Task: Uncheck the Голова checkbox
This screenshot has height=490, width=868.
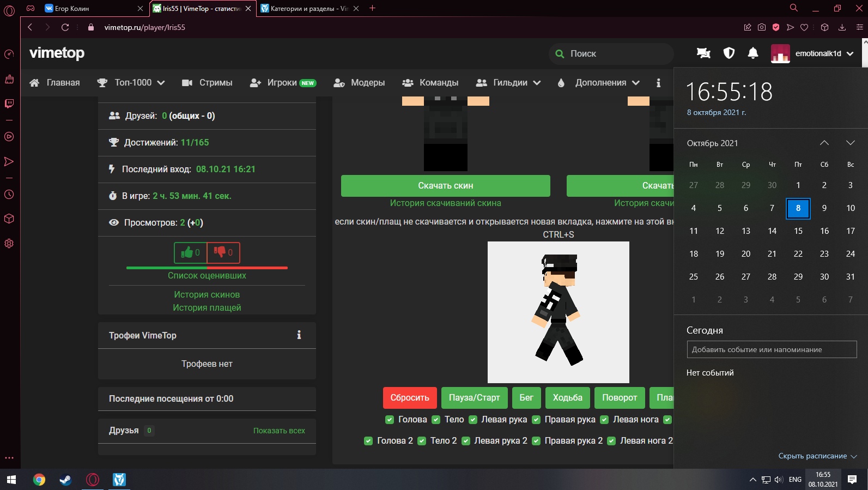Action: pyautogui.click(x=390, y=420)
